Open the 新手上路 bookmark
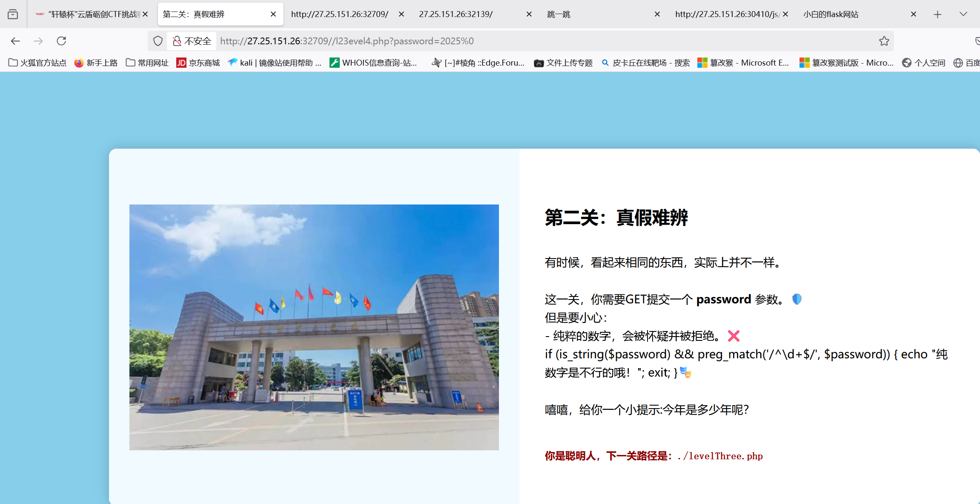980x504 pixels. pos(96,63)
